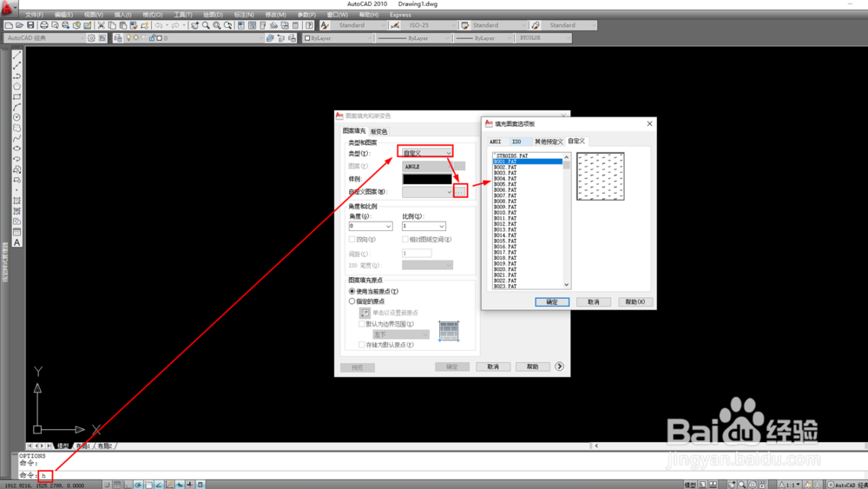Select the Spline draw tool
868x489 pixels.
click(x=16, y=138)
